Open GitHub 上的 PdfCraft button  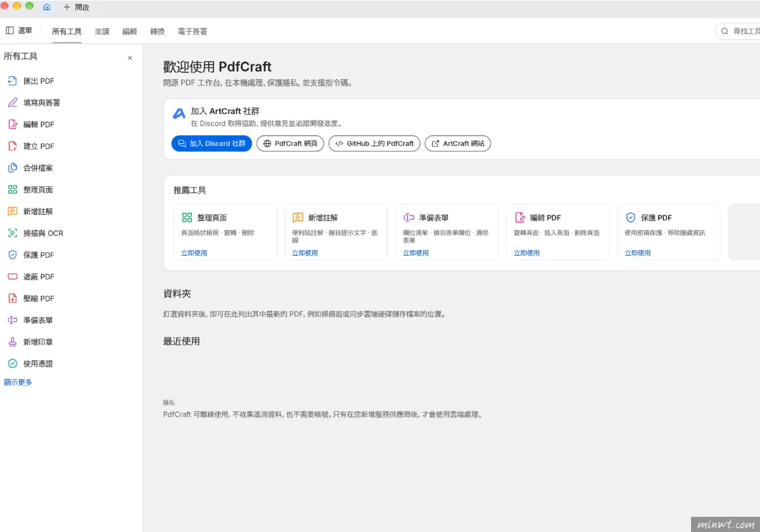374,144
